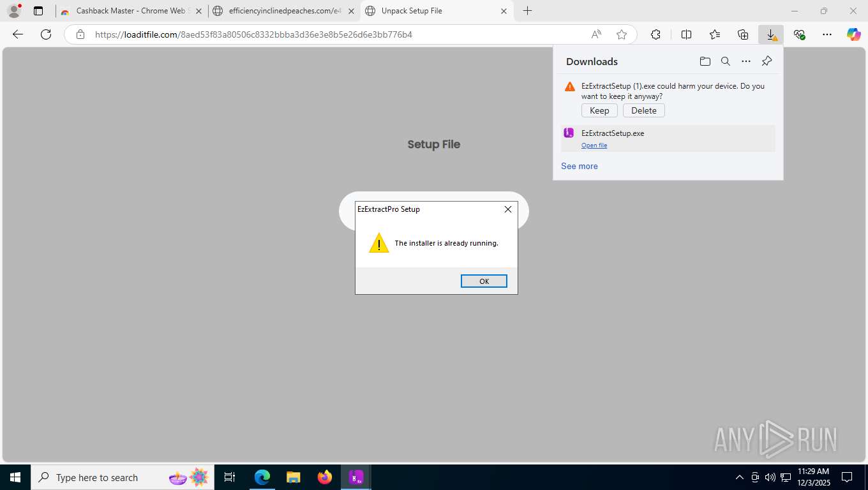Image resolution: width=868 pixels, height=490 pixels.
Task: Launch Firefox from taskbar
Action: 325,477
